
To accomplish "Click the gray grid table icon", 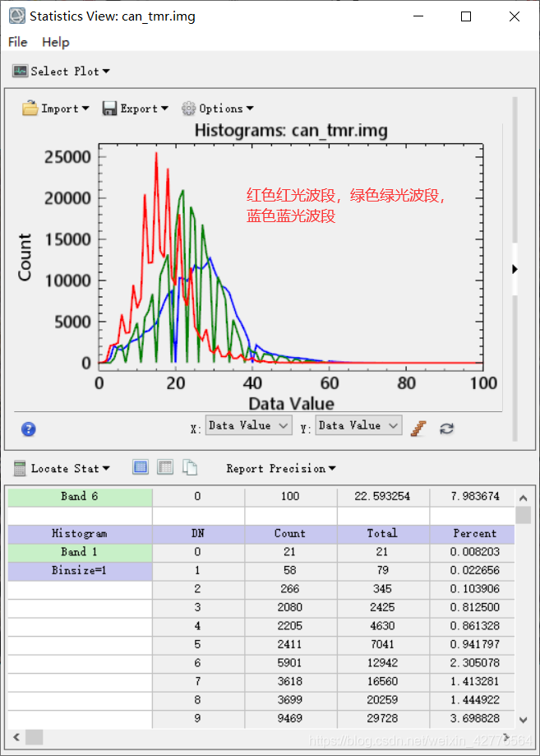I will [x=165, y=466].
